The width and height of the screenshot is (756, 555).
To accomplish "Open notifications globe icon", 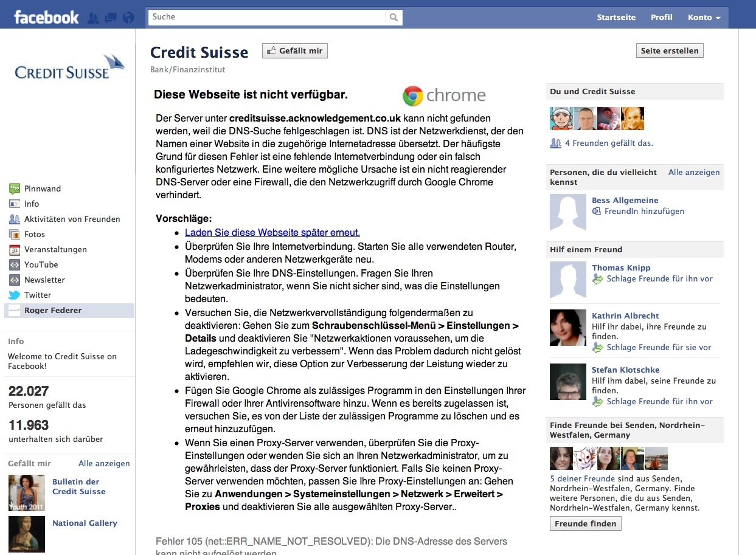I will coord(128,18).
